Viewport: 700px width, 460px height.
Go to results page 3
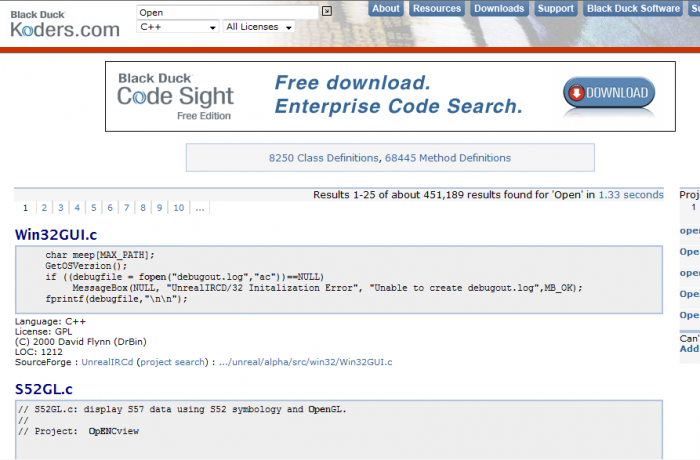(x=61, y=208)
